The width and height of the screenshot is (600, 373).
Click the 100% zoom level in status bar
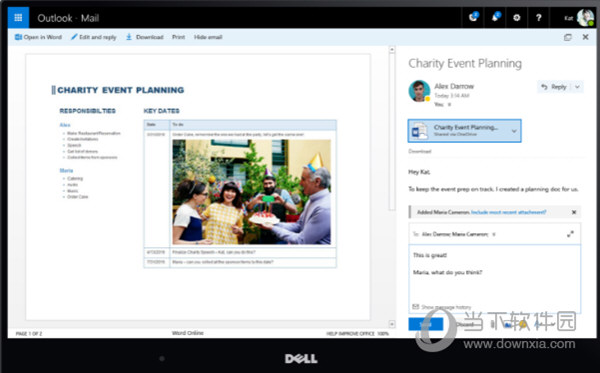point(383,334)
